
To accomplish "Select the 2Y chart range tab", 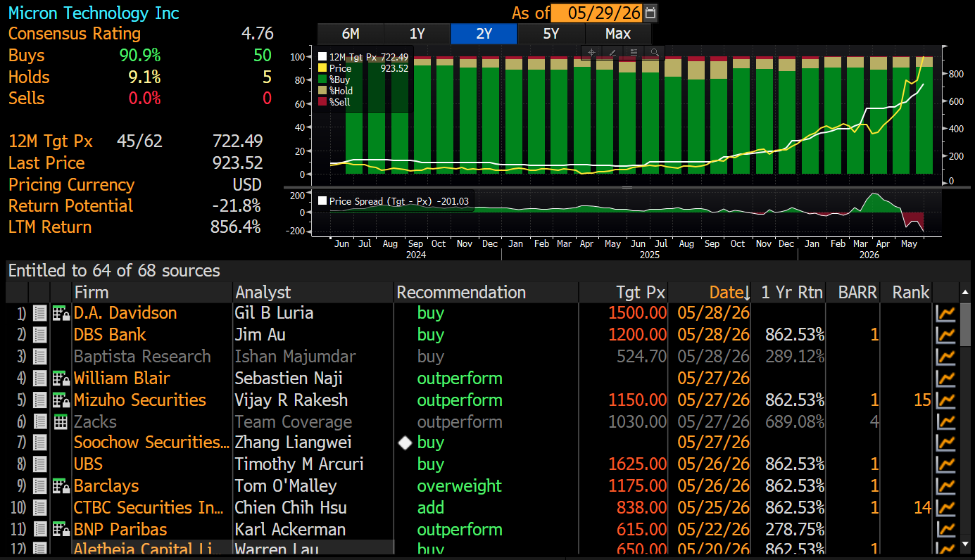I will point(484,34).
